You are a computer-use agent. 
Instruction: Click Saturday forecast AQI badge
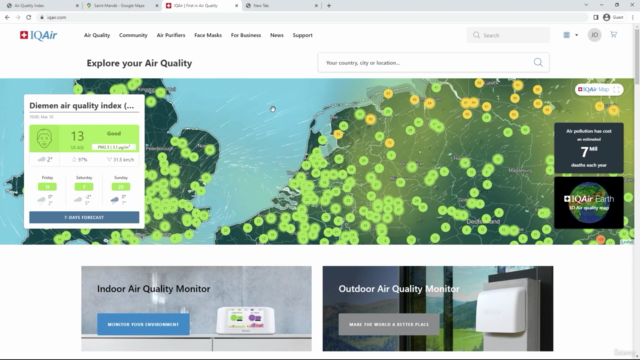coord(84,187)
